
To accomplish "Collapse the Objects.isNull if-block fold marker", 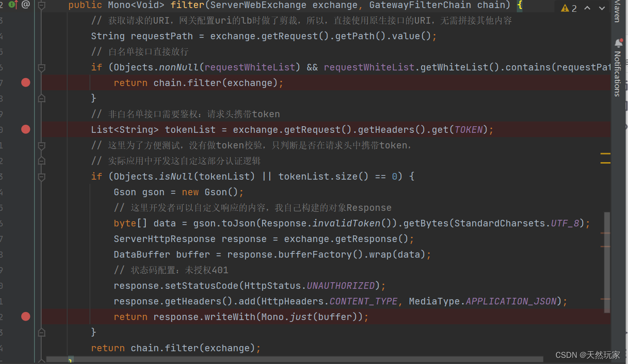I will 42,177.
